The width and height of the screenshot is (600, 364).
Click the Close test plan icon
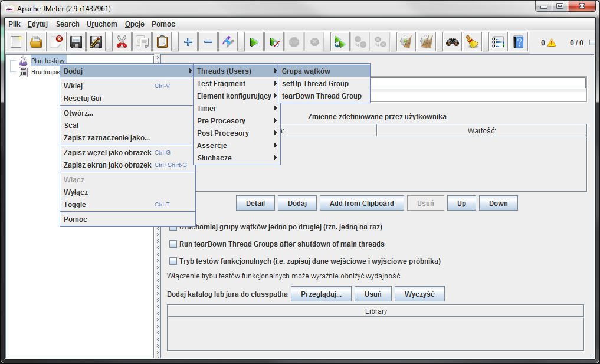pyautogui.click(x=56, y=42)
